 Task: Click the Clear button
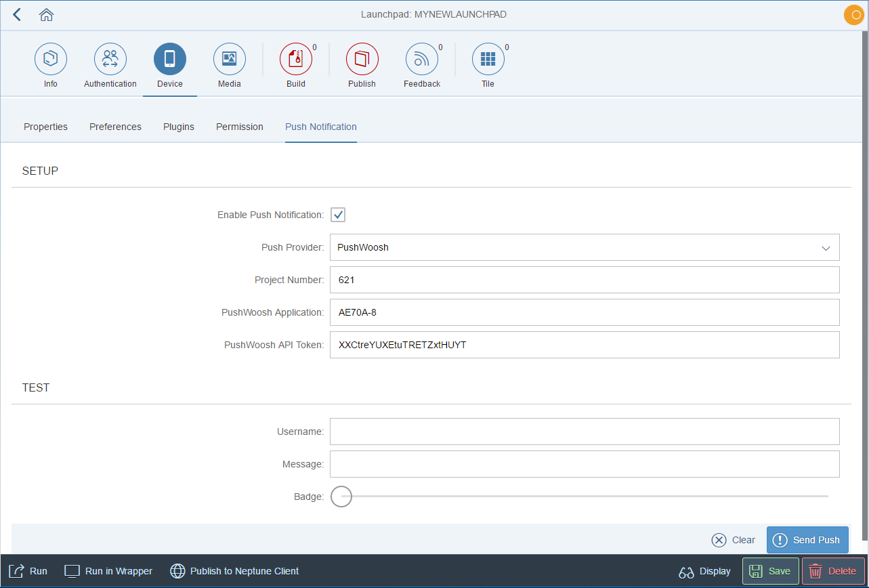click(734, 540)
